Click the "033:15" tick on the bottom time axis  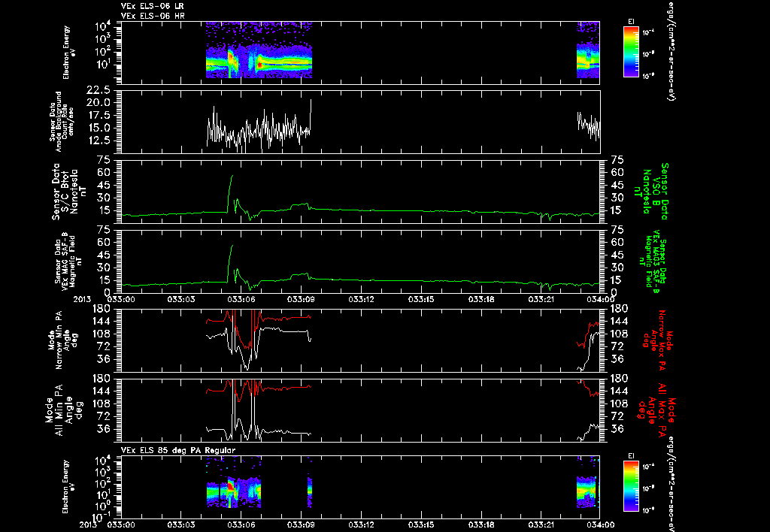tap(422, 524)
